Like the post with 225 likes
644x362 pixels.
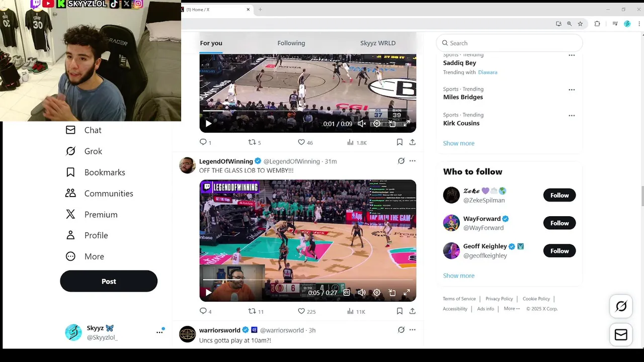(x=306, y=312)
